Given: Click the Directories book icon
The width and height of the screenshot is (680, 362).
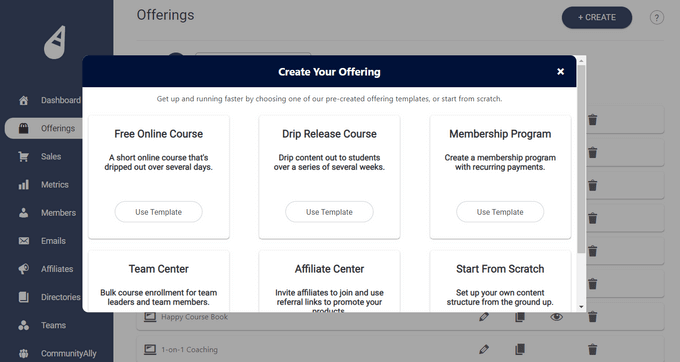Looking at the screenshot, I should click(23, 297).
